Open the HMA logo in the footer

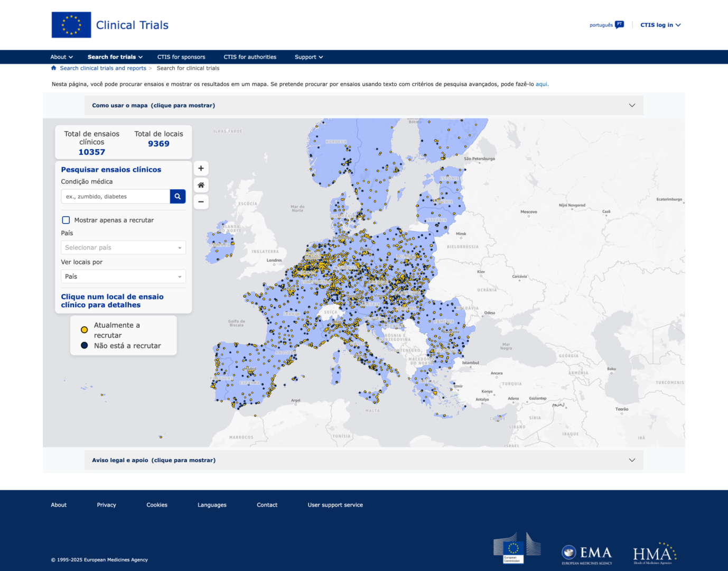(x=655, y=554)
